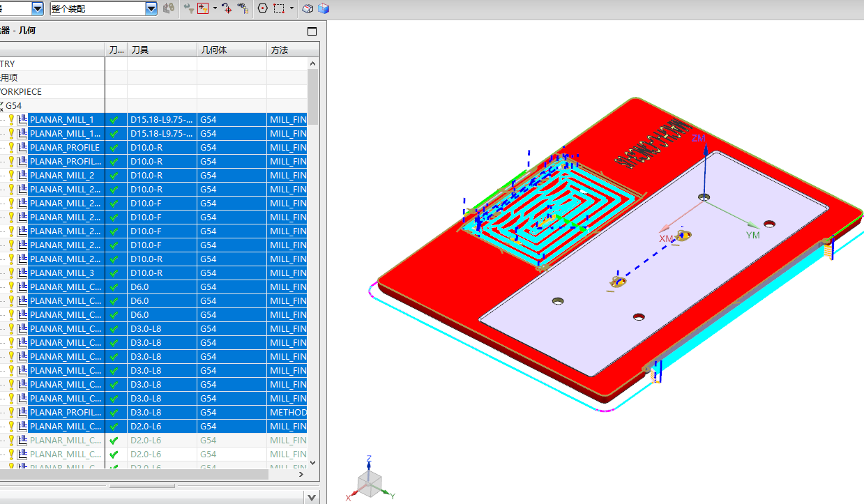The width and height of the screenshot is (864, 504).
Task: Click the green checkmark in PLANAR_MILL_3 row
Action: coord(114,273)
